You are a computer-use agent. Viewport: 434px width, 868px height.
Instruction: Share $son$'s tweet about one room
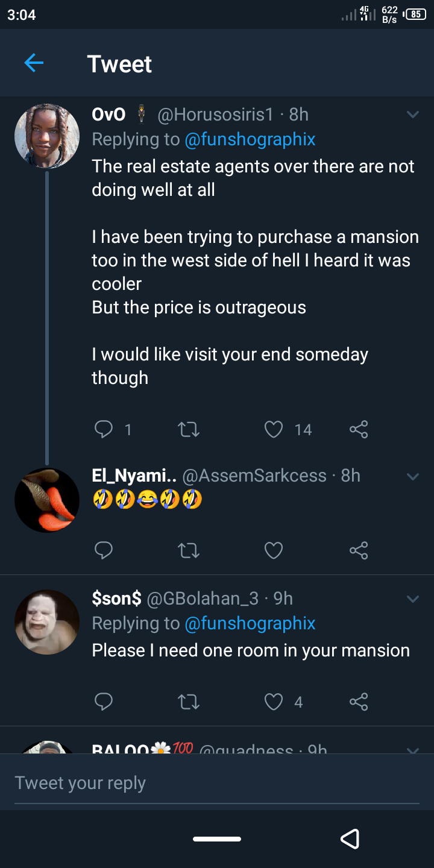point(359,702)
